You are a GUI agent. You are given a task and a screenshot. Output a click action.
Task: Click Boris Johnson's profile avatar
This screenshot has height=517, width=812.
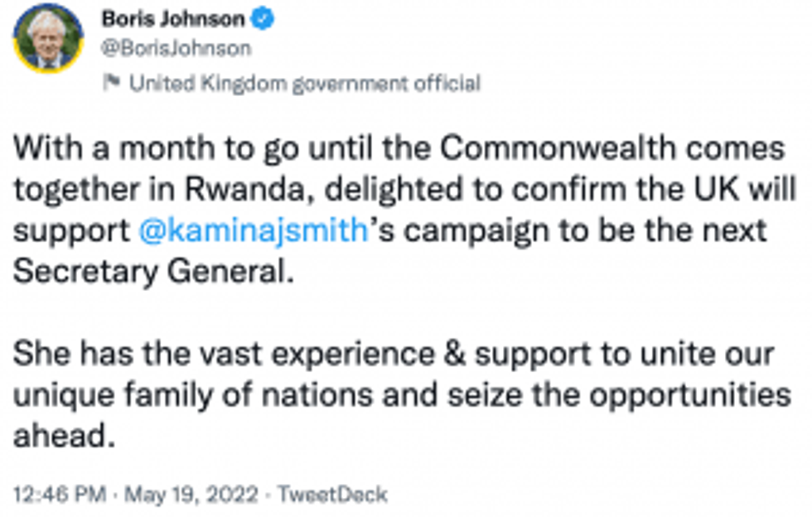[x=48, y=39]
